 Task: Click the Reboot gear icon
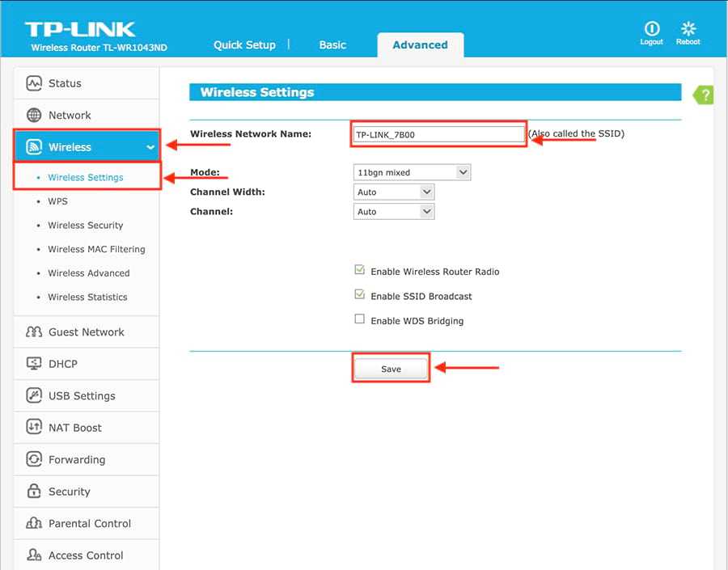(688, 29)
